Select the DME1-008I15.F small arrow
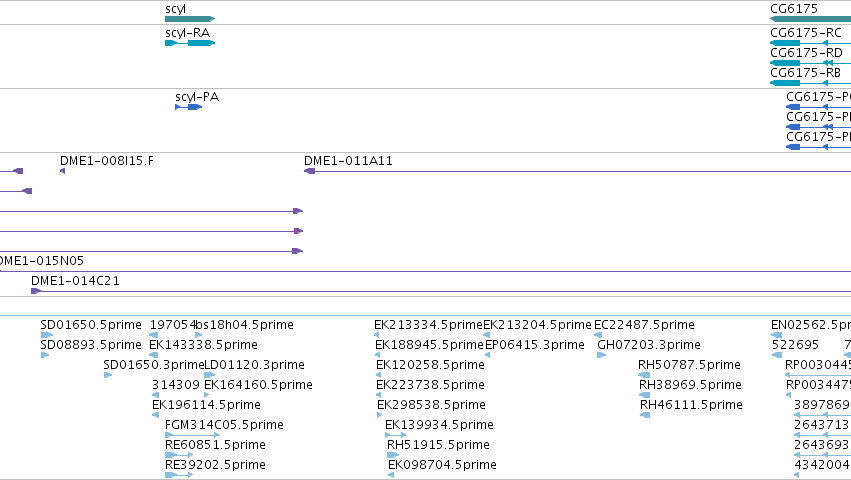Screen dimensions: 851x480 [x=62, y=171]
